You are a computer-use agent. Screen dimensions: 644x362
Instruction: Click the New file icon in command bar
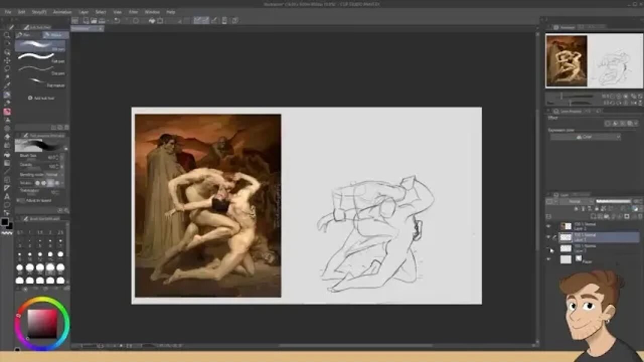[86, 21]
